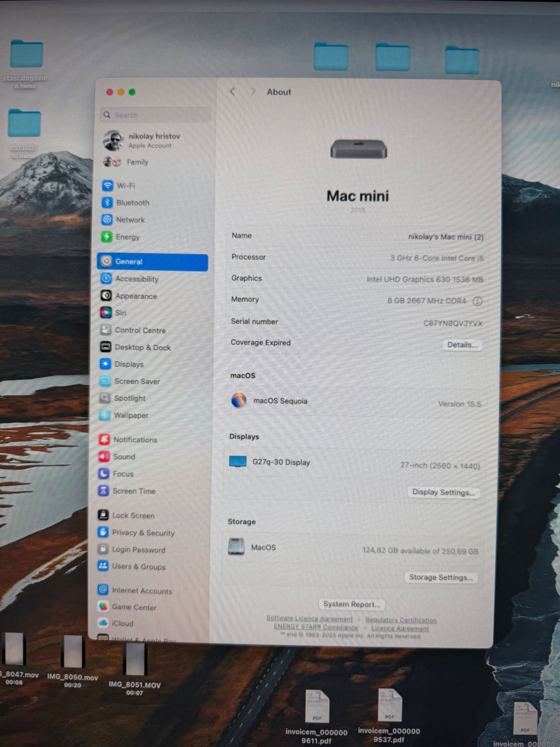Go back with the left chevron
Image resolution: width=560 pixels, height=747 pixels.
click(x=232, y=92)
